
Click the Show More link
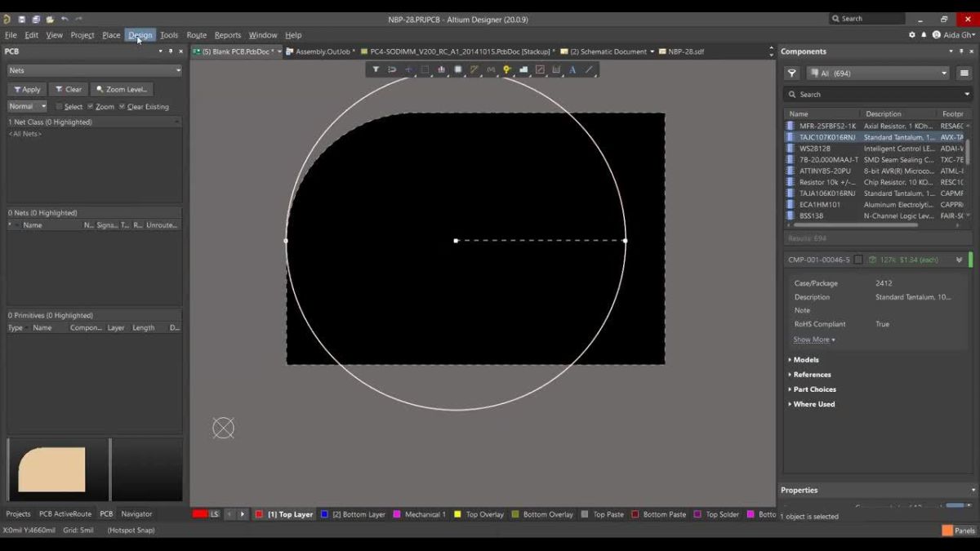(814, 340)
